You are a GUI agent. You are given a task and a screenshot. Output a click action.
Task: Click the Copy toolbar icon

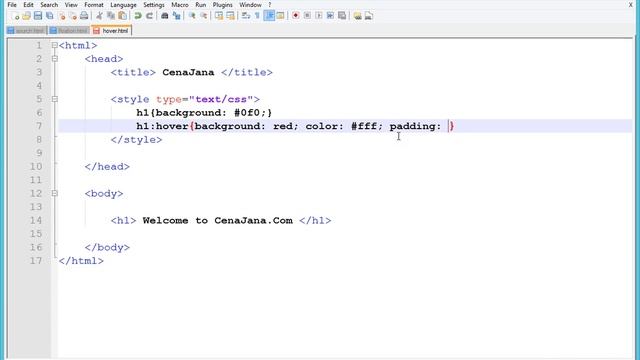[111, 16]
